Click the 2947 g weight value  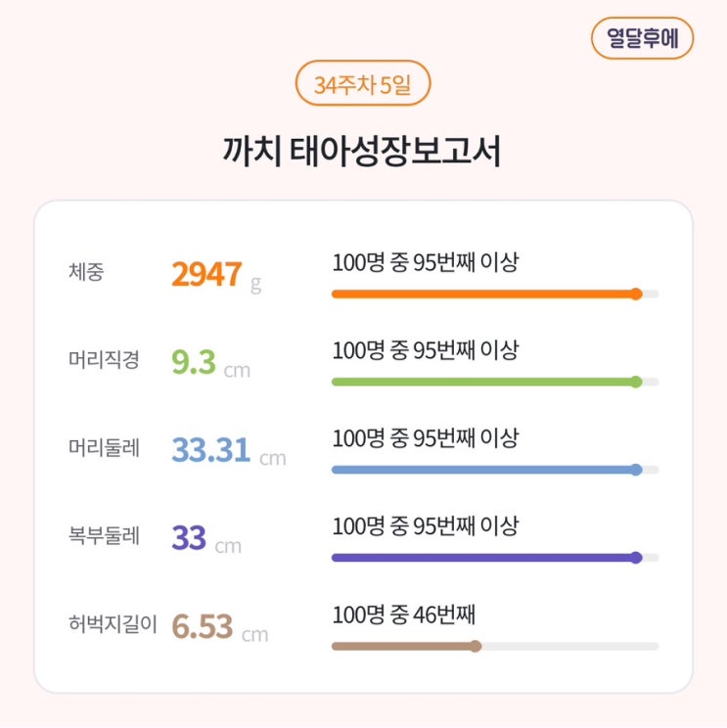click(x=215, y=276)
